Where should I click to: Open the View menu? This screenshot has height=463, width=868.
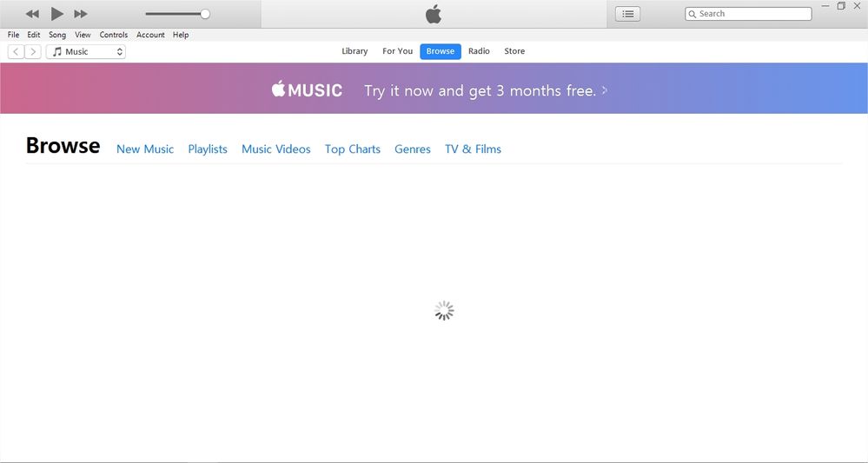click(83, 34)
